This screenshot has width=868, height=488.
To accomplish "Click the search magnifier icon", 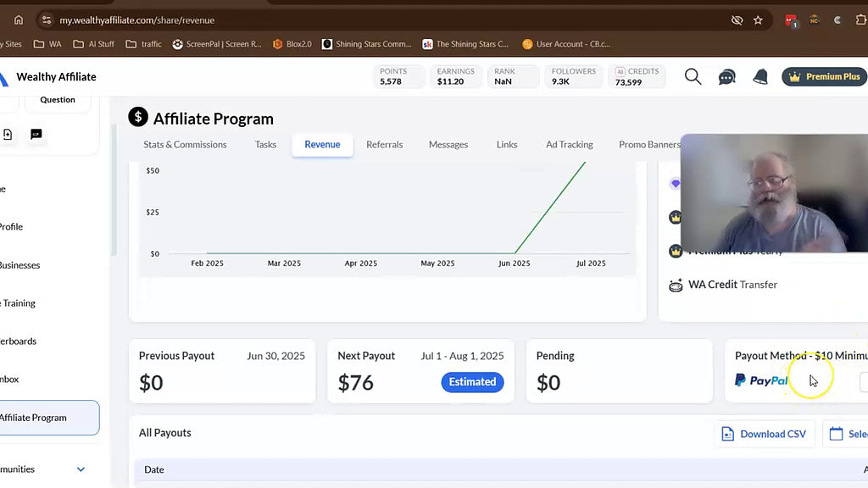I will (x=693, y=77).
